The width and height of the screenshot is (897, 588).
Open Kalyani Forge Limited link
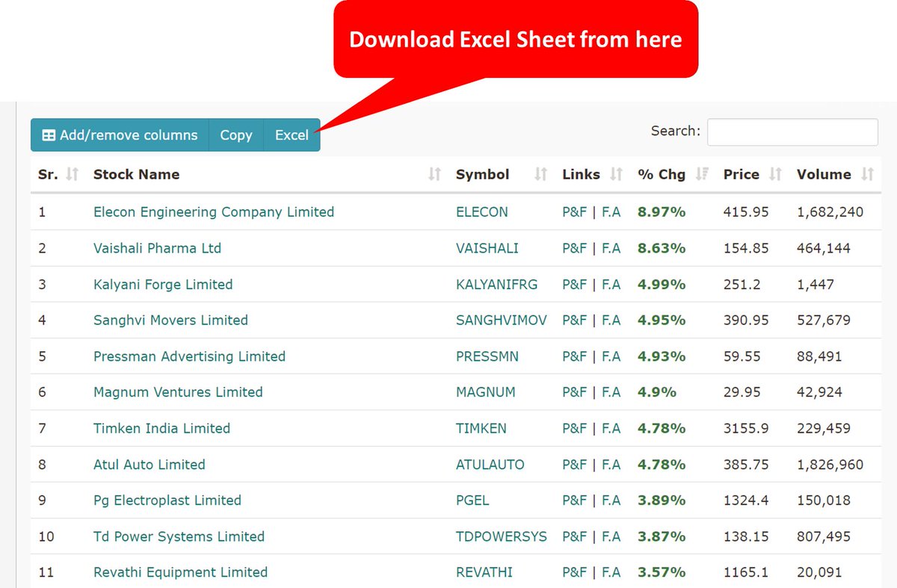163,284
